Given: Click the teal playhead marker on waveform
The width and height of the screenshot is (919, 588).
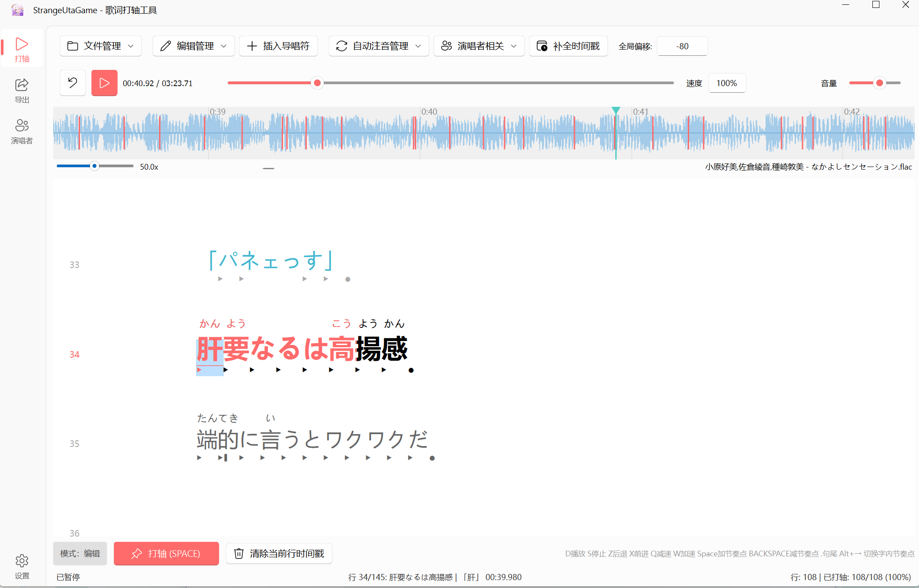Looking at the screenshot, I should pos(616,110).
